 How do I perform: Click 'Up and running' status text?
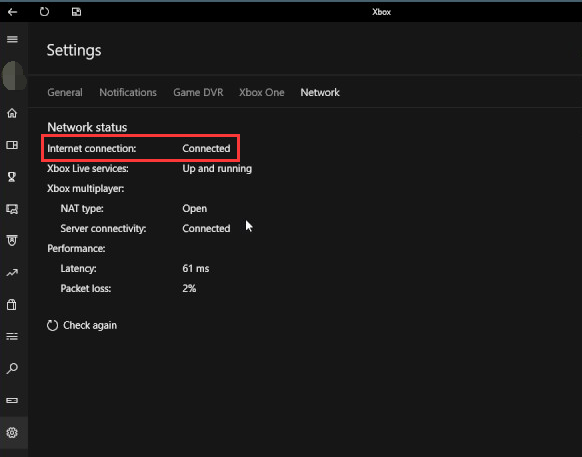[x=217, y=169]
